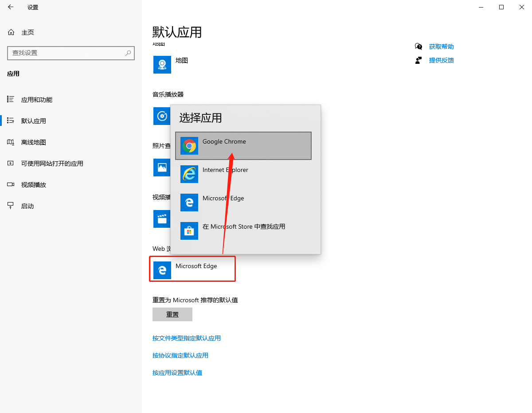
Task: Click the 视频播放 sidebar icon
Action: (x=11, y=185)
